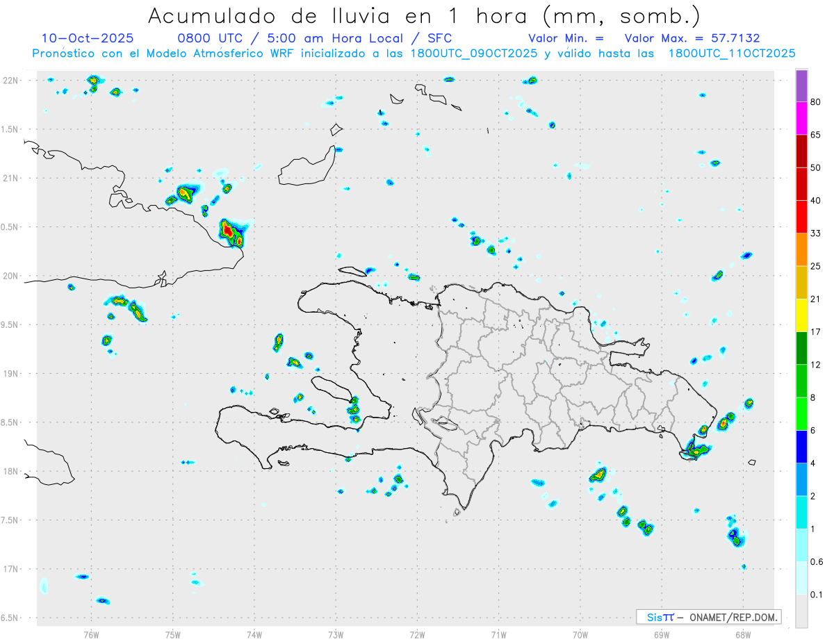The width and height of the screenshot is (834, 644).
Task: Click the '74W' longitude label
Action: point(254,634)
